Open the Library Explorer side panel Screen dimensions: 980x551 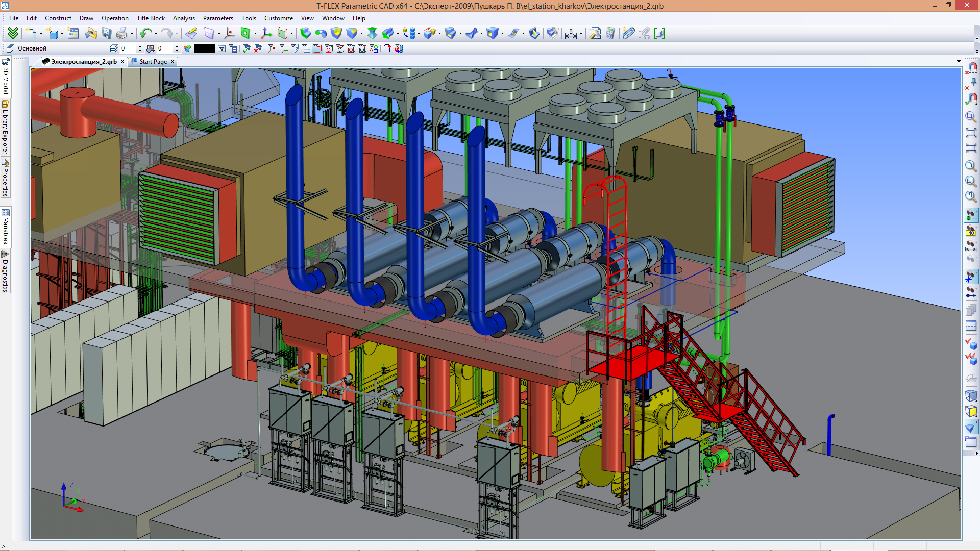(x=5, y=128)
